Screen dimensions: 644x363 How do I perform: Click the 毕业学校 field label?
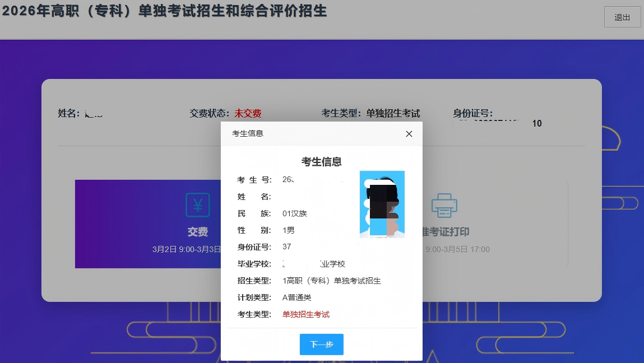pos(254,264)
